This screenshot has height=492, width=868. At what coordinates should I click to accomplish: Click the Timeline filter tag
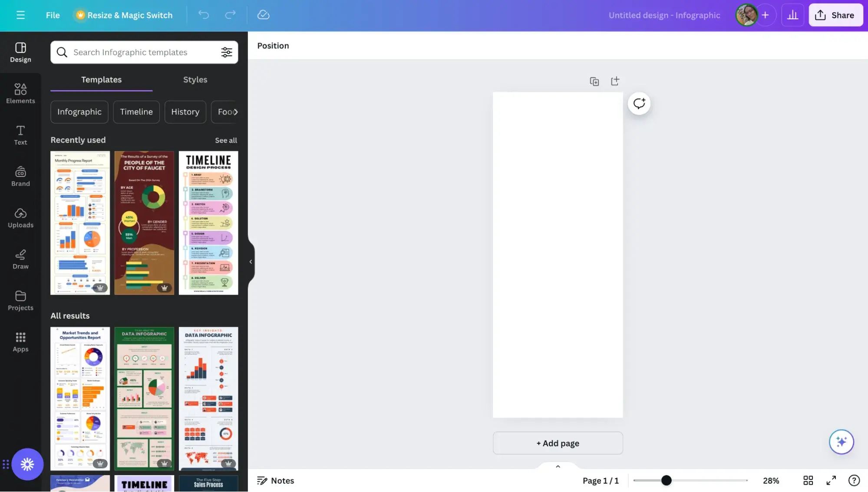pyautogui.click(x=136, y=112)
